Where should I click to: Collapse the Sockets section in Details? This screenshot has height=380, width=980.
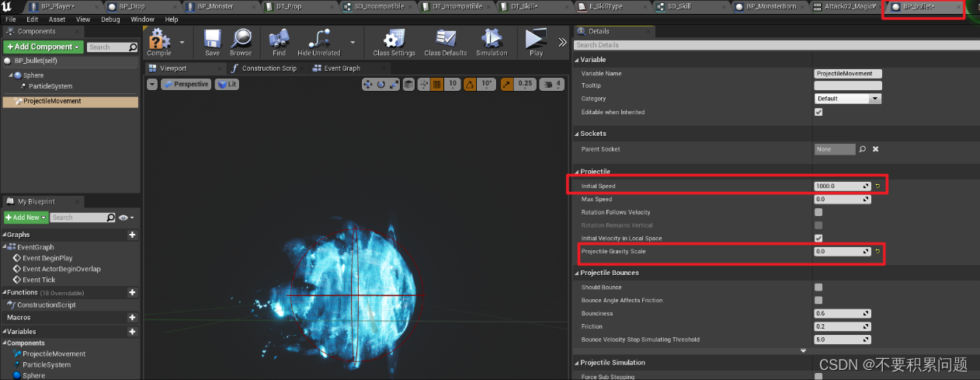point(577,134)
